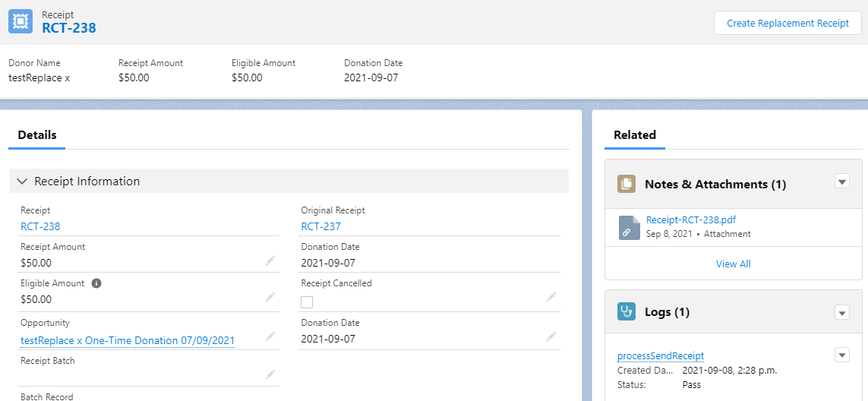Viewport: 868px width, 401px height.
Task: Edit Opportunity field with pencil icon
Action: [270, 336]
